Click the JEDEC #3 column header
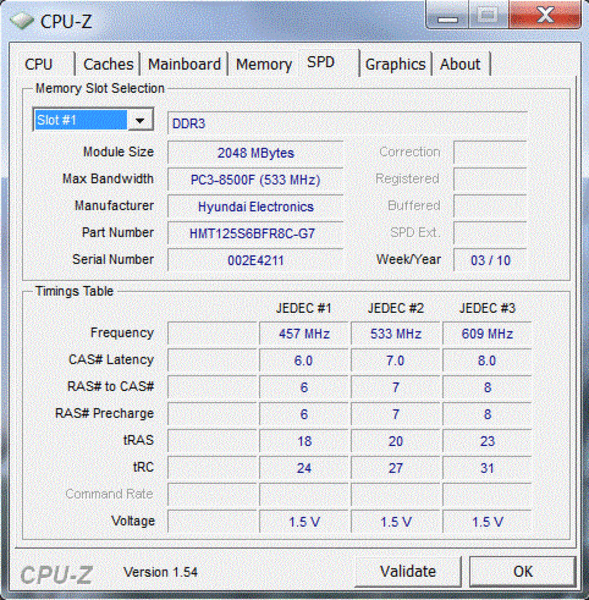Image resolution: width=589 pixels, height=600 pixels. coord(487,308)
